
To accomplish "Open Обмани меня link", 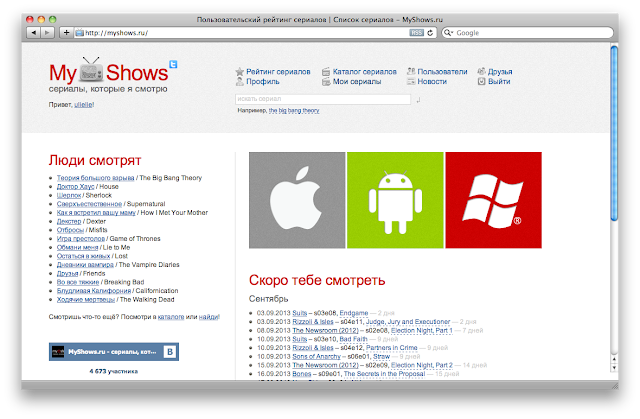I will pos(78,248).
